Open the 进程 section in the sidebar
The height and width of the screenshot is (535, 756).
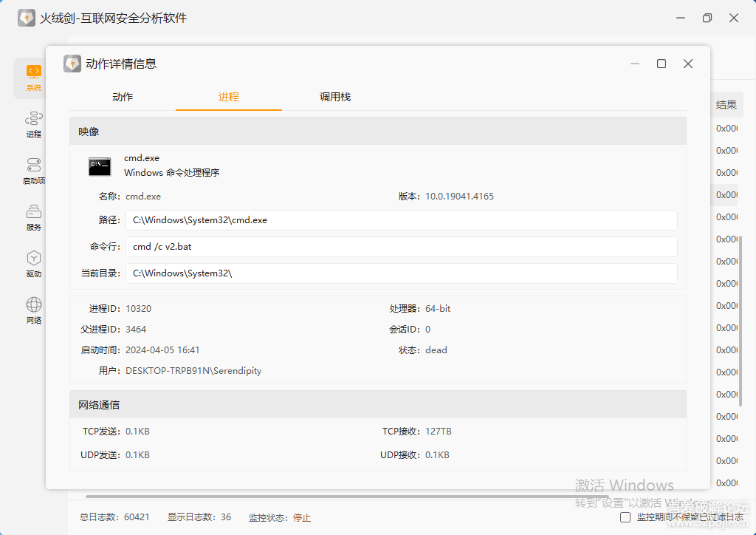coord(33,124)
